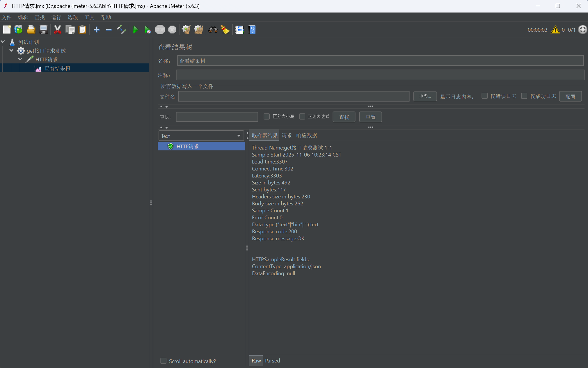This screenshot has width=588, height=368.
Task: Check the Scroll automatically option
Action: (x=164, y=361)
